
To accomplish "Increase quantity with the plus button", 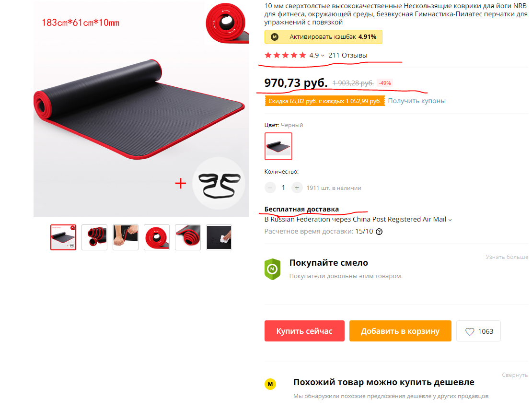I will click(x=297, y=188).
